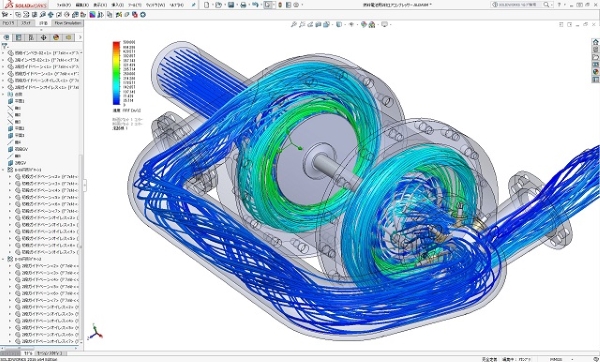Image resolution: width=600 pixels, height=362 pixels.
Task: Click the Save icon in the top toolbar
Action: click(231, 5)
